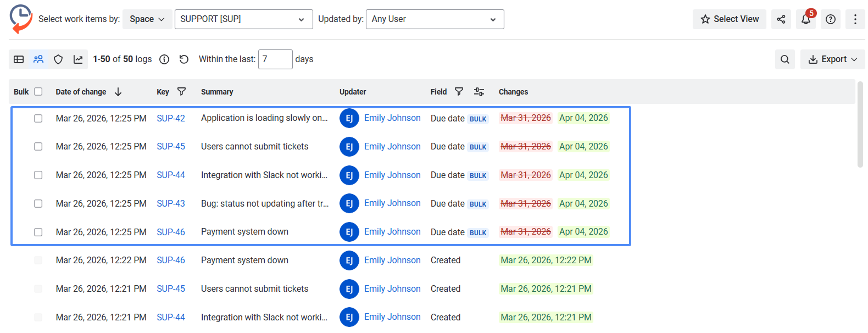Screen dimensions: 868x333
Task: Click the Summary column header
Action: tap(217, 92)
